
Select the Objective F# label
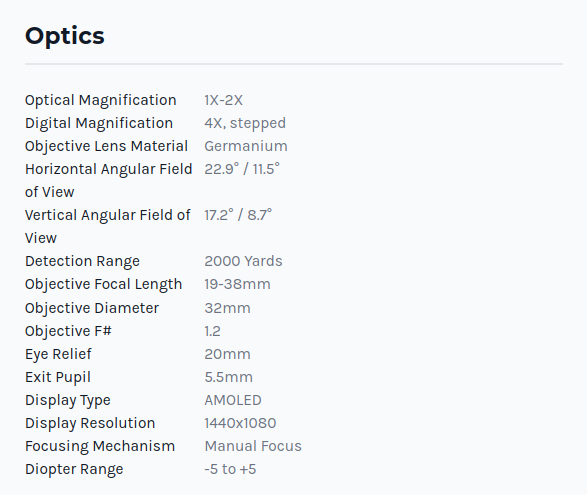(68, 331)
